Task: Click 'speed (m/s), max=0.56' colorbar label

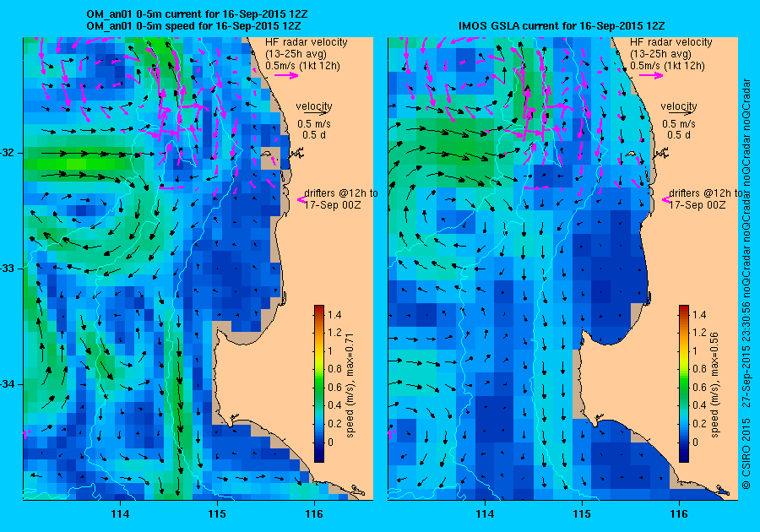Action: tap(714, 385)
